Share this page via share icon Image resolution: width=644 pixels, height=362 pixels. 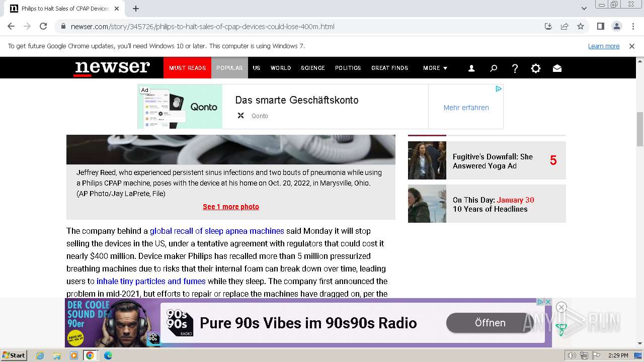point(565,26)
